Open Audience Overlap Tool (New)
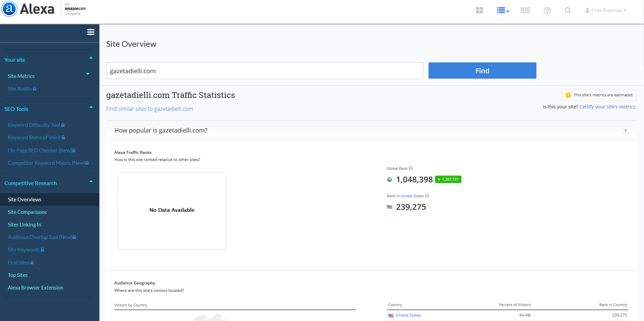 click(42, 237)
